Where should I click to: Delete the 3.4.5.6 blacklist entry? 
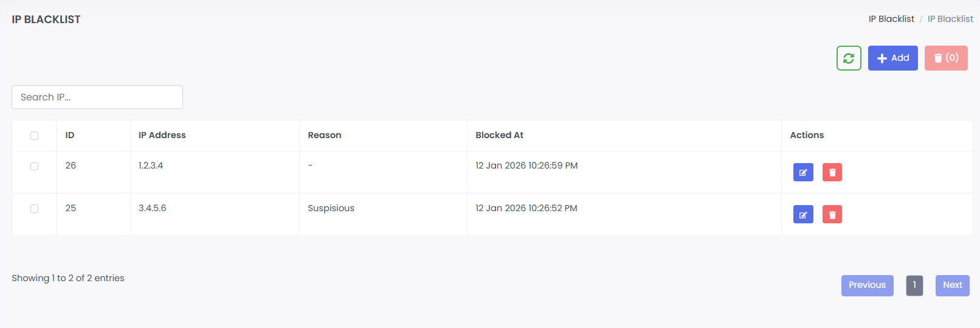coord(832,214)
